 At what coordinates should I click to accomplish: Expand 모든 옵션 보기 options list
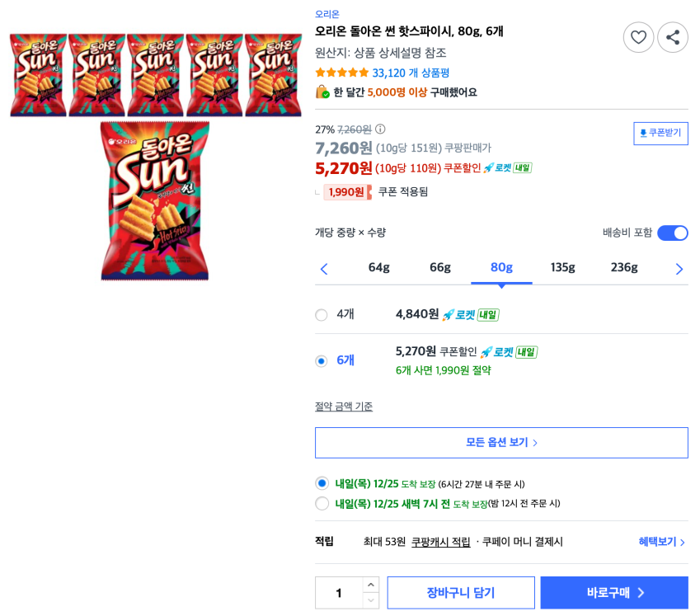tap(501, 443)
